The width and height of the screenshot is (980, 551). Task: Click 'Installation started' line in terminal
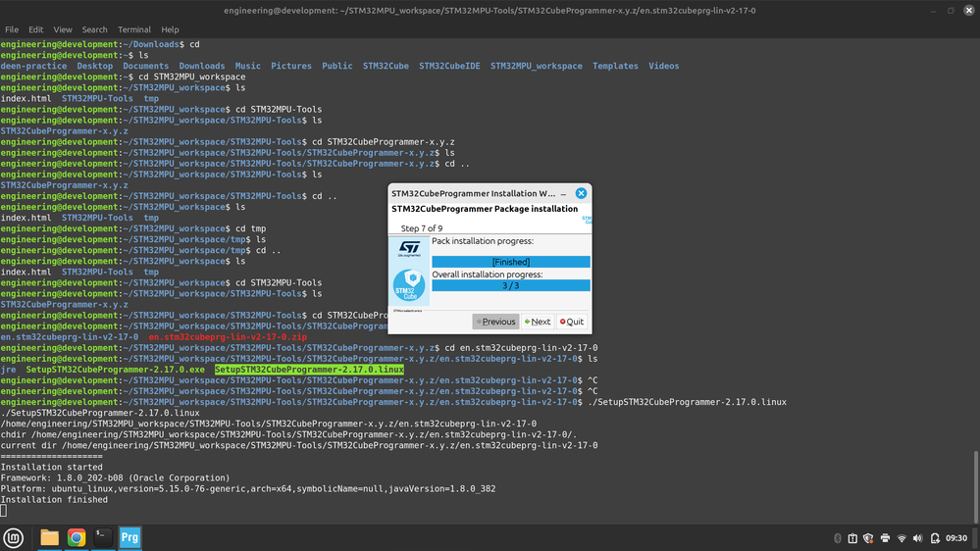click(x=52, y=467)
